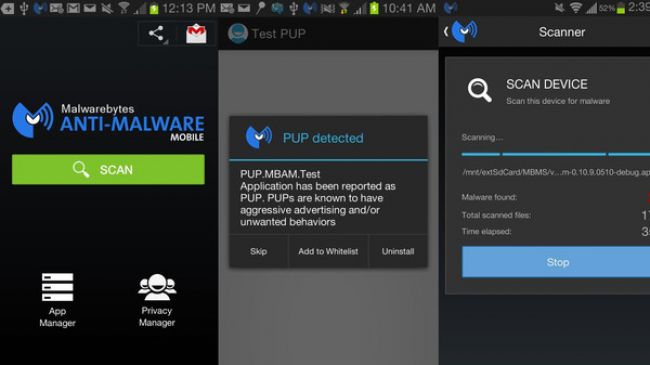Skip the detected PUP
The width and height of the screenshot is (650, 365).
[x=258, y=251]
